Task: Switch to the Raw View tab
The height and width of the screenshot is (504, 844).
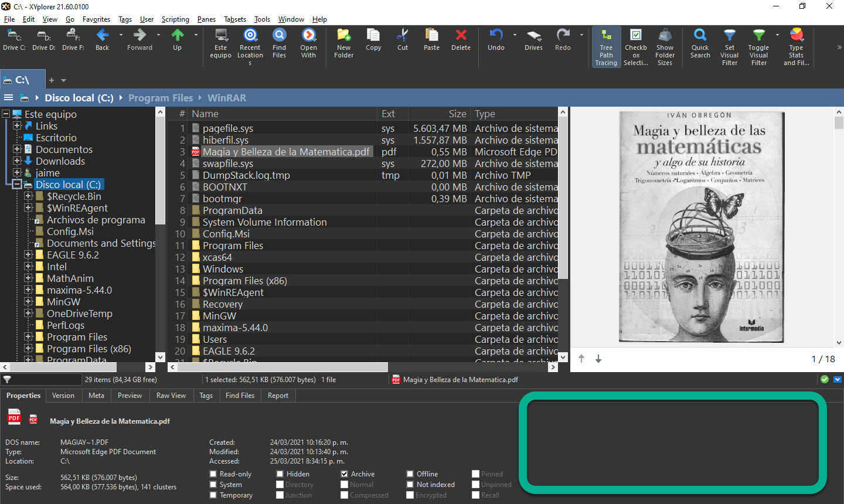Action: 171,396
